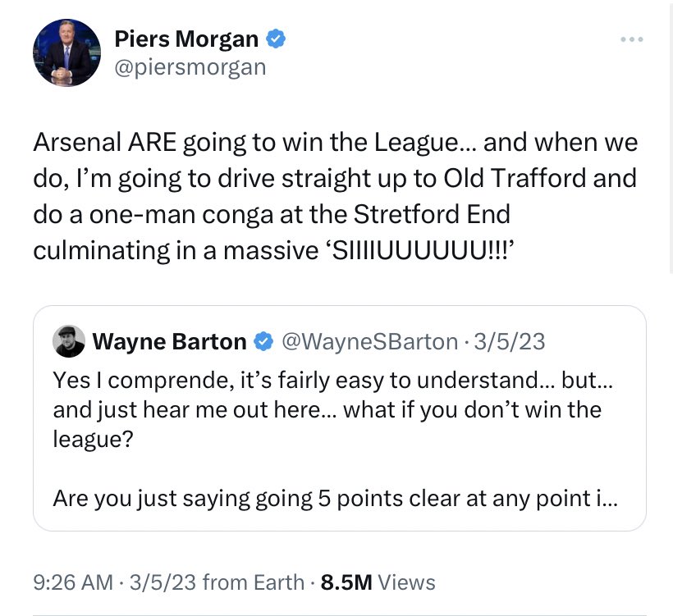This screenshot has height=616, width=673.
Task: Click the 8.5M Views count
Action: (378, 582)
